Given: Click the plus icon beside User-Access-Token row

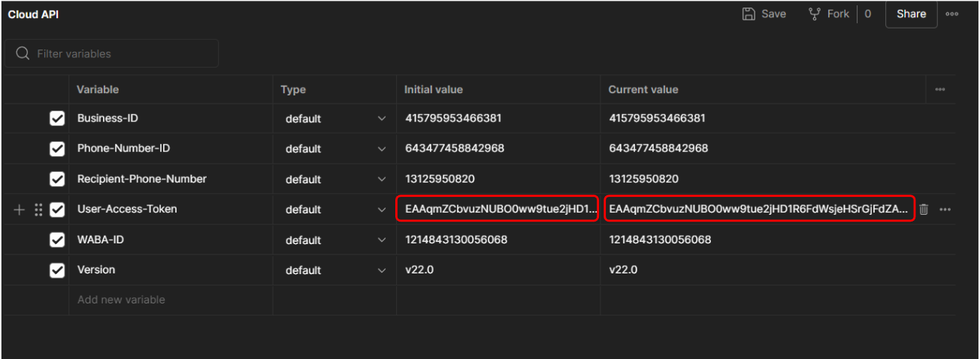Looking at the screenshot, I should pyautogui.click(x=20, y=210).
